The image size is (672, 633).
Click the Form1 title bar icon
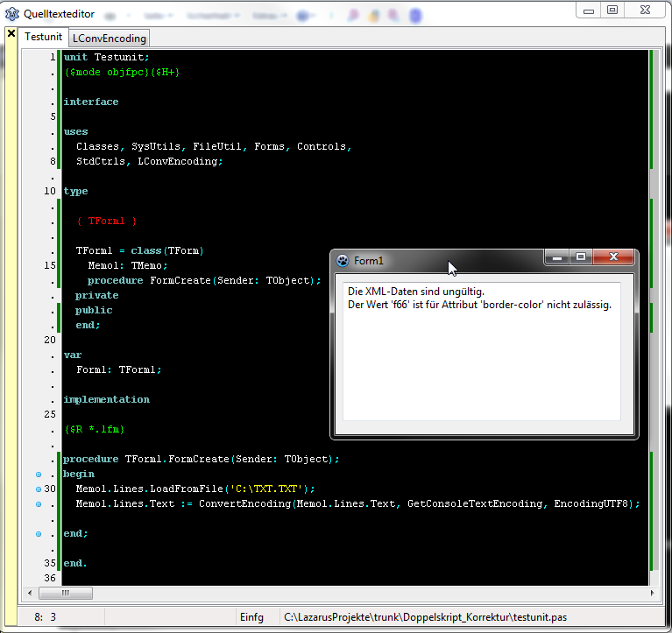[x=343, y=260]
